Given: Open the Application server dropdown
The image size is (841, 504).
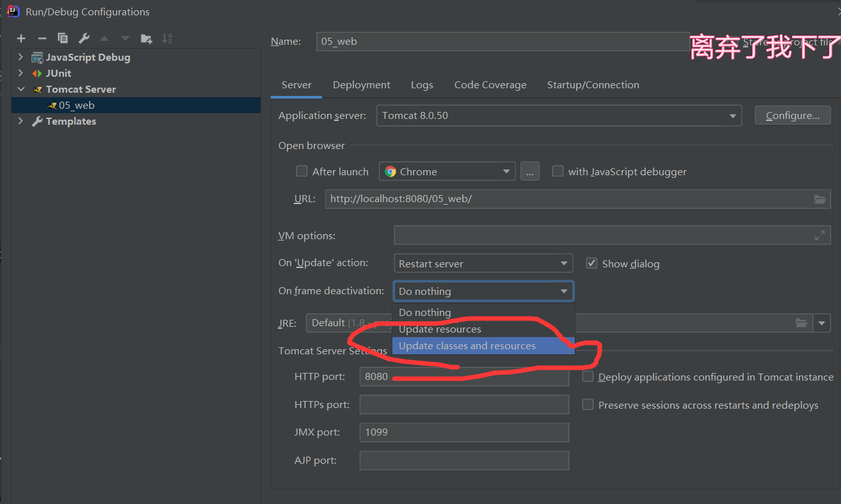Looking at the screenshot, I should coord(559,116).
